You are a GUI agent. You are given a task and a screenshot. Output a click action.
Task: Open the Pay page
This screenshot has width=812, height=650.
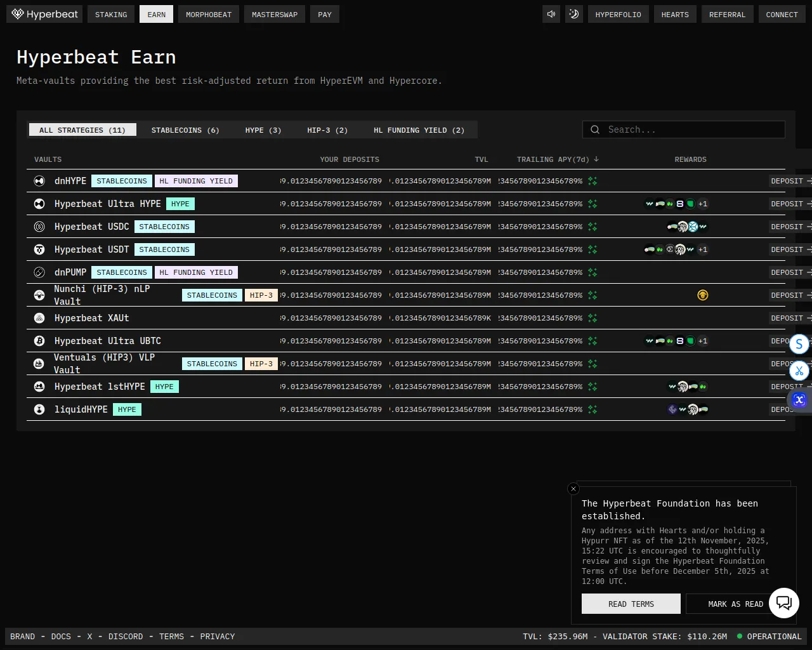pos(325,14)
